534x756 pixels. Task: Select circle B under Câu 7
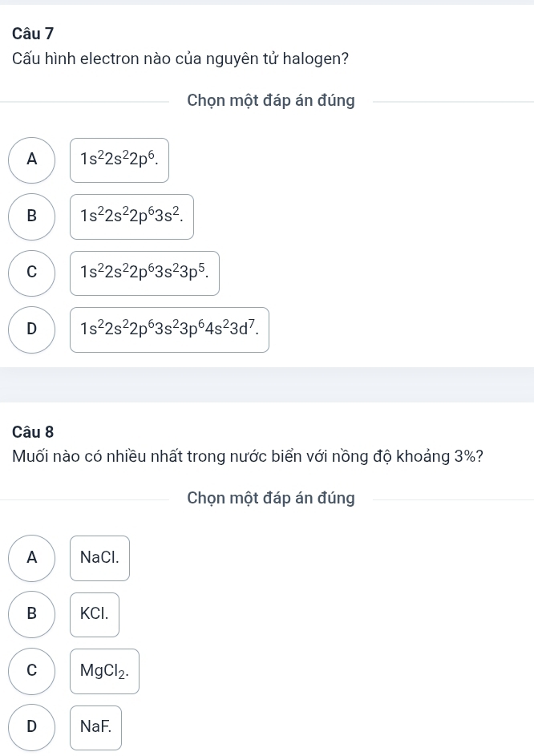tap(32, 216)
